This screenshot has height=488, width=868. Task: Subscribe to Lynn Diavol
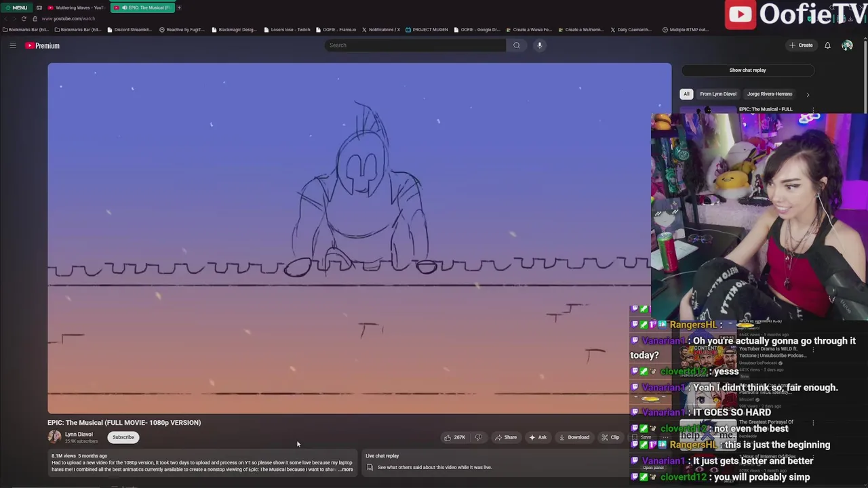coord(123,437)
